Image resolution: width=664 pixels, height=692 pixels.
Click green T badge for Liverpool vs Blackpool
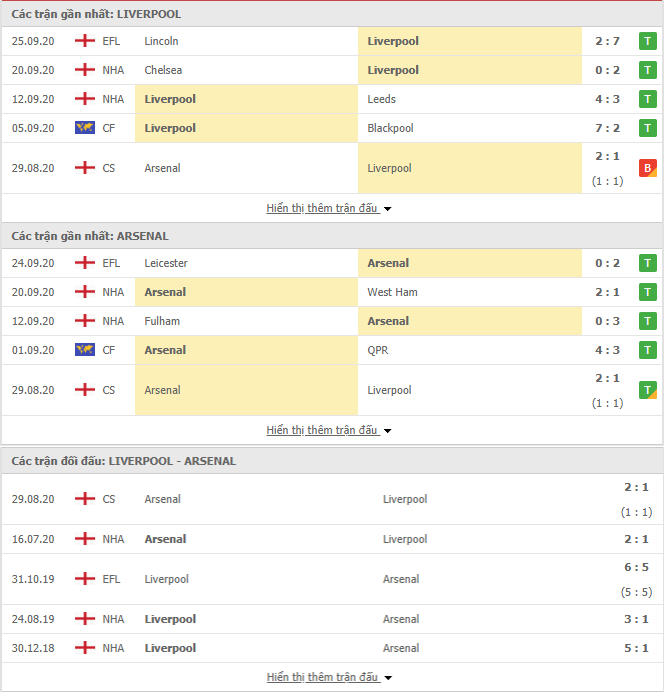coord(648,128)
